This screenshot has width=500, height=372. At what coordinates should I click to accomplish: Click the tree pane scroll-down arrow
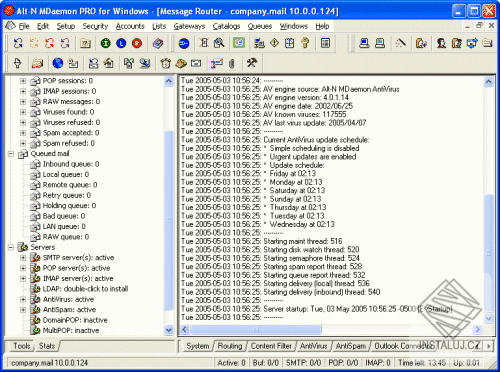[x=169, y=330]
